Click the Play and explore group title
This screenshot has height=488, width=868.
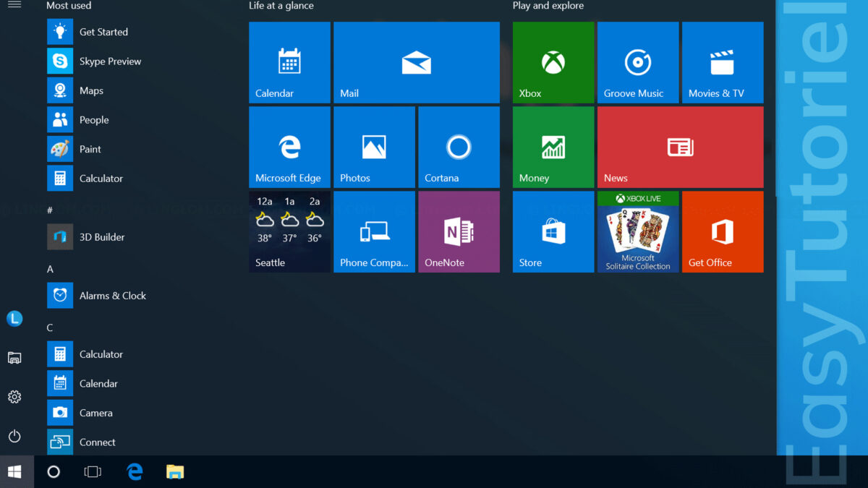tap(548, 5)
